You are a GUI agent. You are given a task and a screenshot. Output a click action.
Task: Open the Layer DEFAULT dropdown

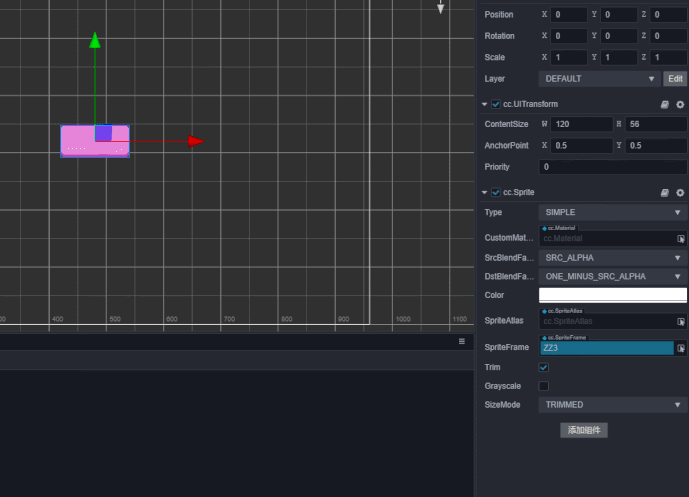[x=599, y=79]
